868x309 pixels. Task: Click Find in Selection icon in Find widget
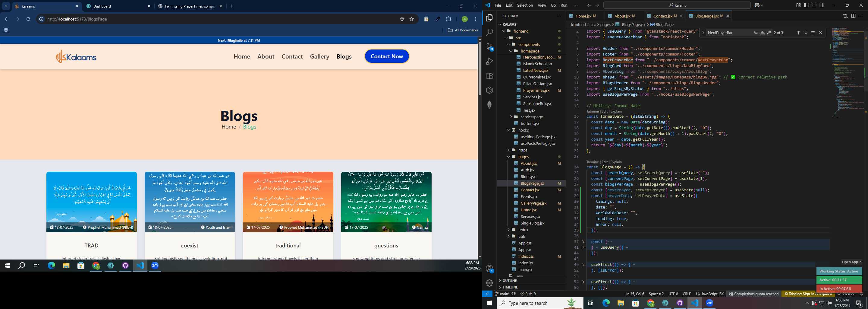(813, 33)
